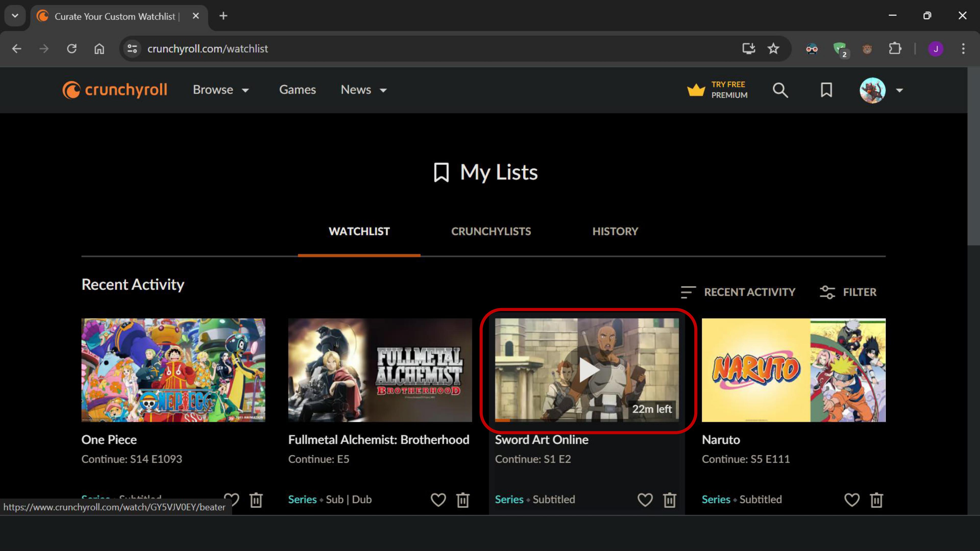Screen dimensions: 980x551
Task: Expand the Browse dropdown menu
Action: pyautogui.click(x=221, y=90)
